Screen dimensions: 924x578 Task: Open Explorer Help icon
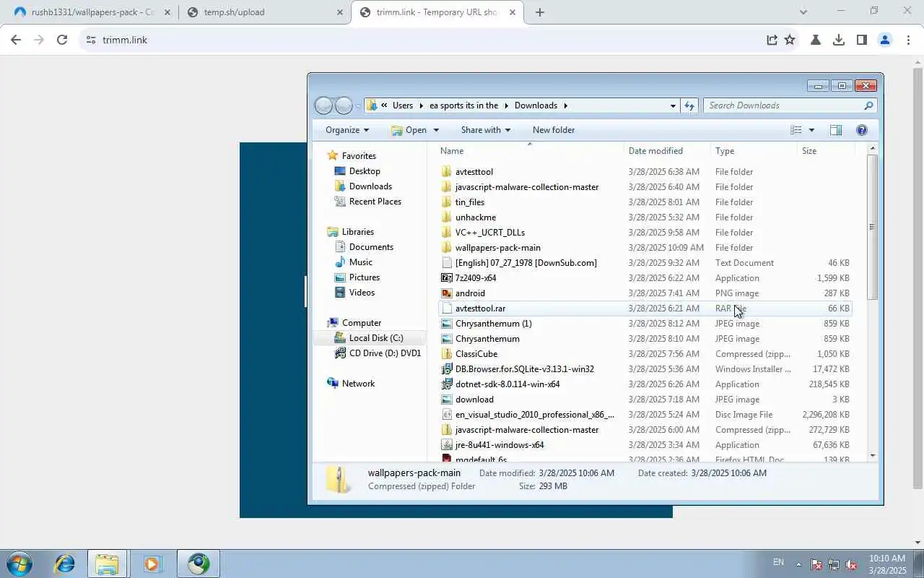861,130
